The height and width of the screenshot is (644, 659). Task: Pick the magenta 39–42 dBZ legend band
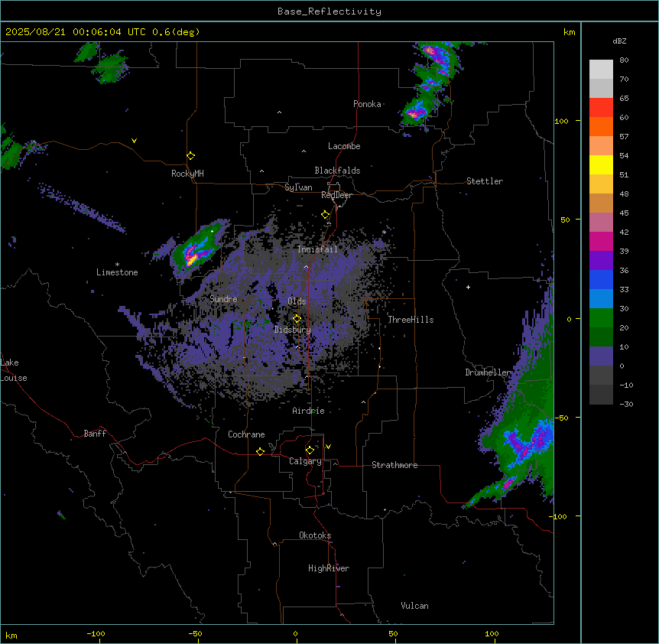coord(601,241)
